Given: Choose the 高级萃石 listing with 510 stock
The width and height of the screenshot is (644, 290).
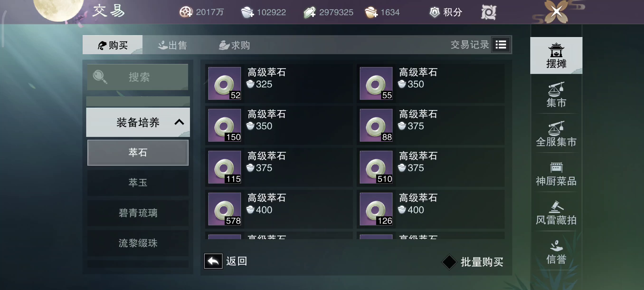Looking at the screenshot, I should pos(431,167).
